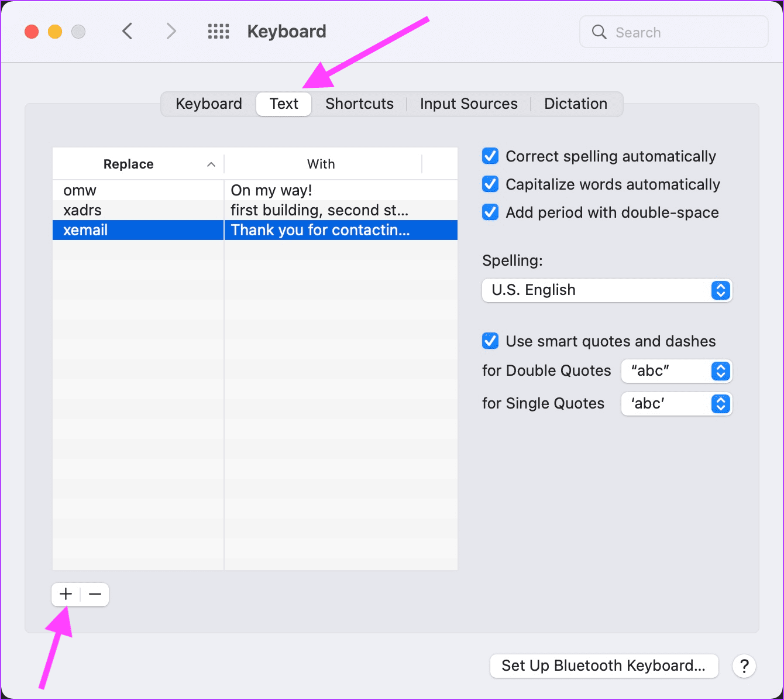Select the Text tab

tap(284, 104)
